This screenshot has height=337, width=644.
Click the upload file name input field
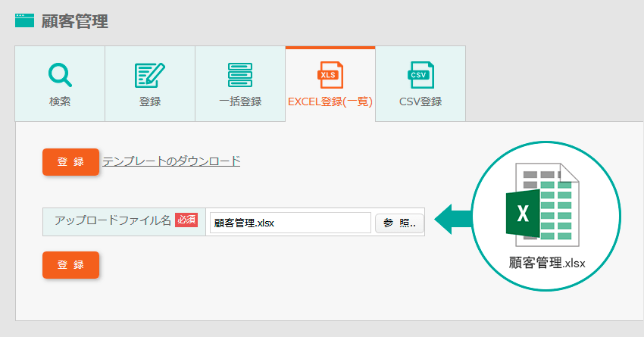(290, 223)
